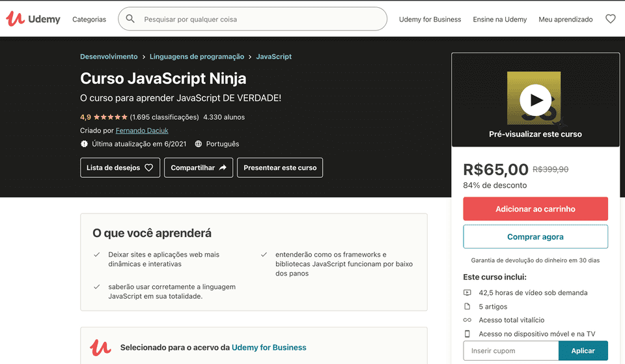Screen dimensions: 625x364
Task: Click the last update alert icon
Action: [x=84, y=144]
